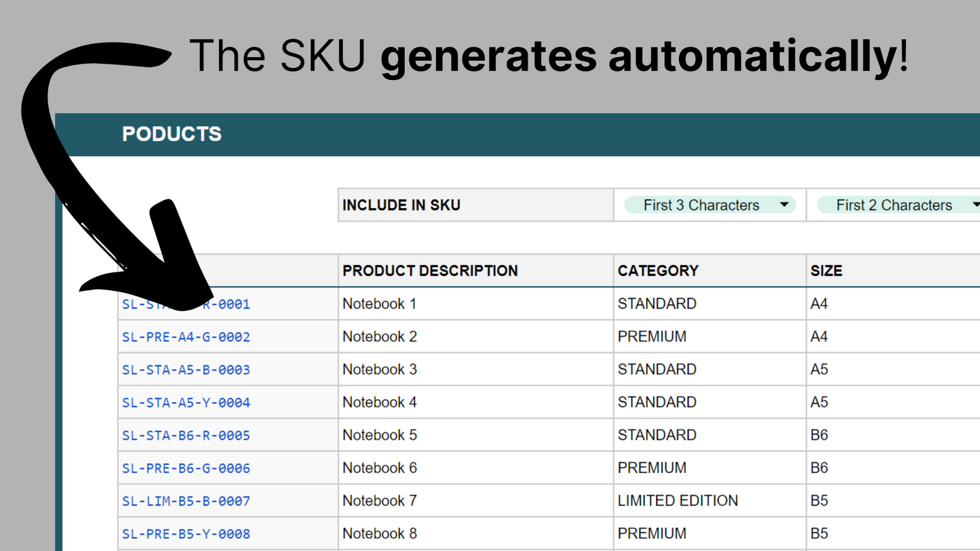Select SKU SL-STA-B6-R-0005

[186, 435]
